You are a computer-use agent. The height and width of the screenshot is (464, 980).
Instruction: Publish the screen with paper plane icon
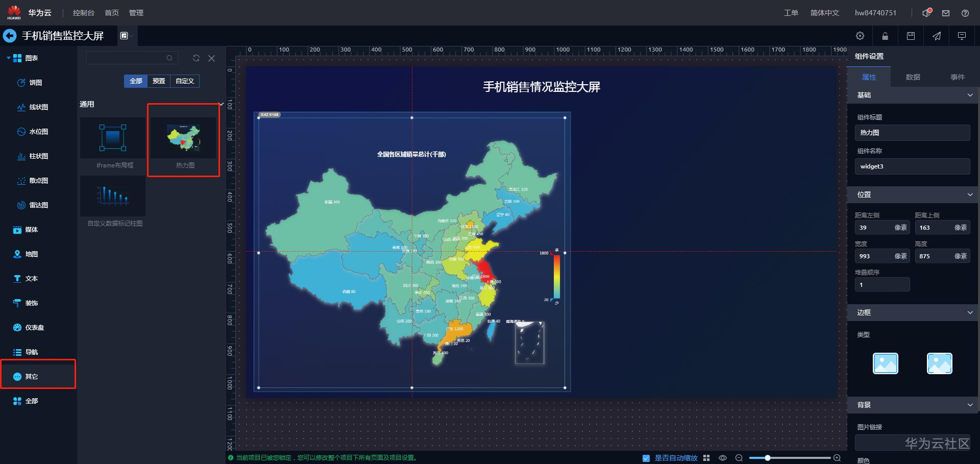point(937,36)
